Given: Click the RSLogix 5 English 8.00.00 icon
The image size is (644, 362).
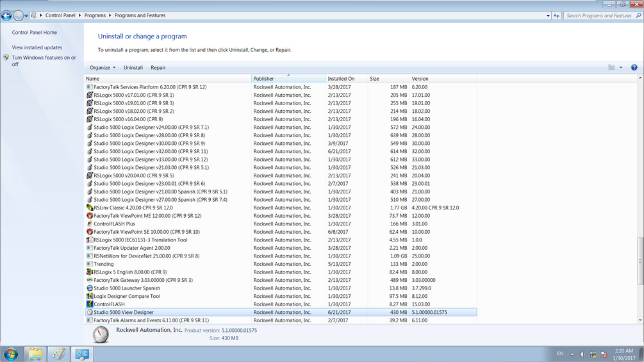Looking at the screenshot, I should [90, 272].
